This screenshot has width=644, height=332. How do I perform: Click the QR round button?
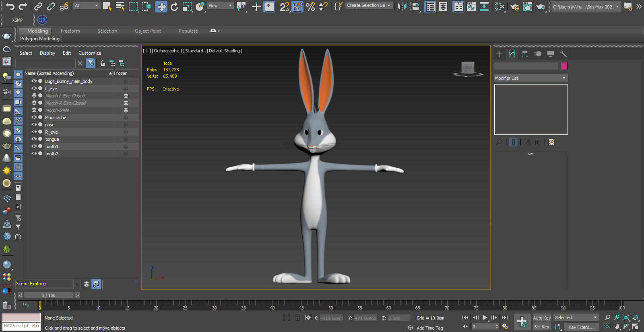point(42,20)
